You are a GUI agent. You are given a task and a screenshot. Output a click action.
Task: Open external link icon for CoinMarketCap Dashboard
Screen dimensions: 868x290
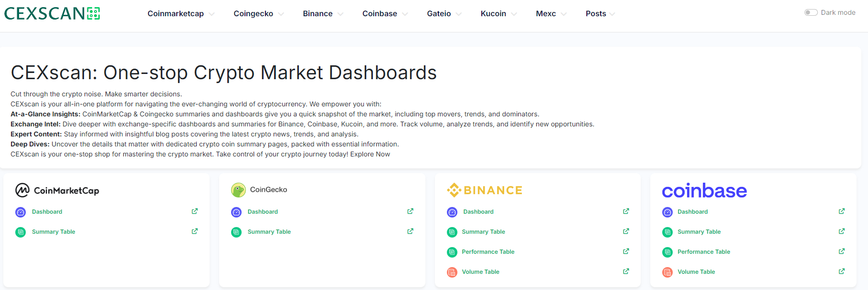pyautogui.click(x=195, y=211)
